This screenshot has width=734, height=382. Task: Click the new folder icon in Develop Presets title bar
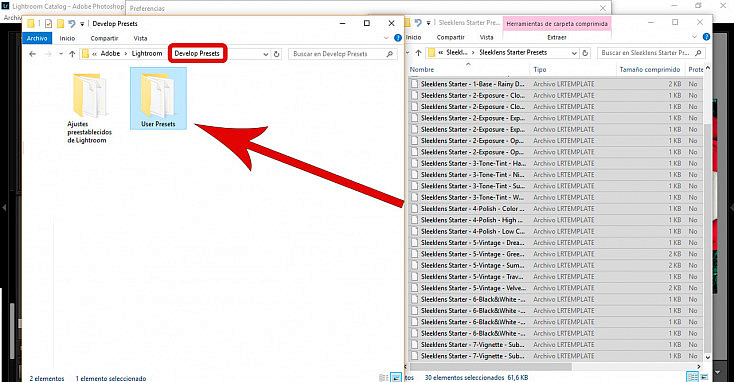pos(60,23)
